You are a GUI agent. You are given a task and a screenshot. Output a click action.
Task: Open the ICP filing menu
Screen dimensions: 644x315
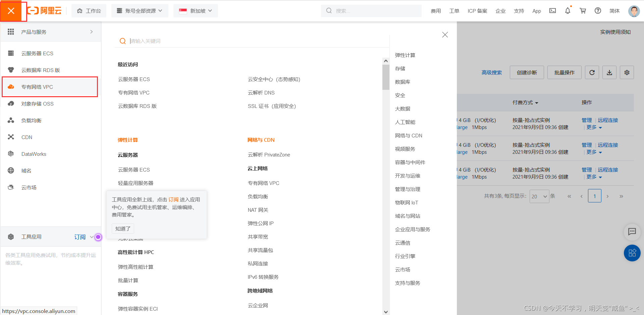[x=477, y=11]
